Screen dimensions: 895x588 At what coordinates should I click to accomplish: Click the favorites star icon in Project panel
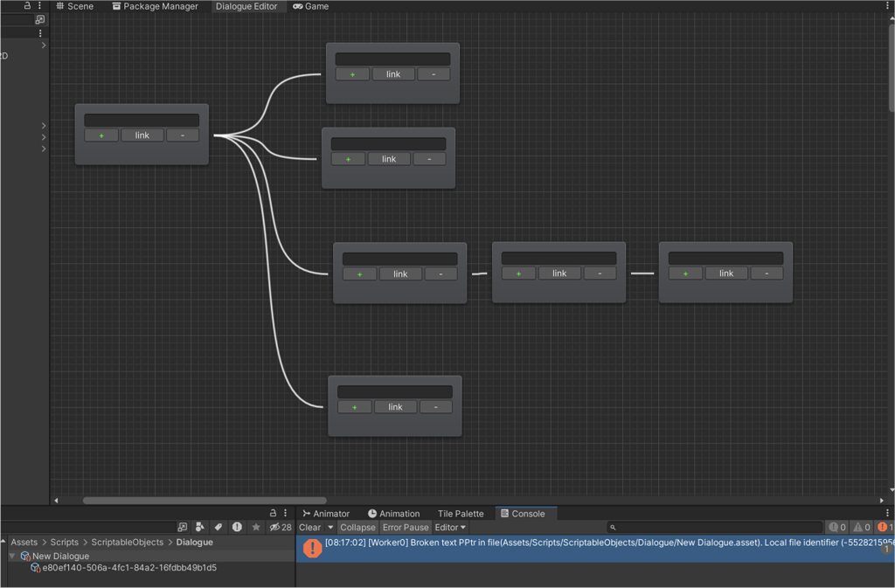255,527
